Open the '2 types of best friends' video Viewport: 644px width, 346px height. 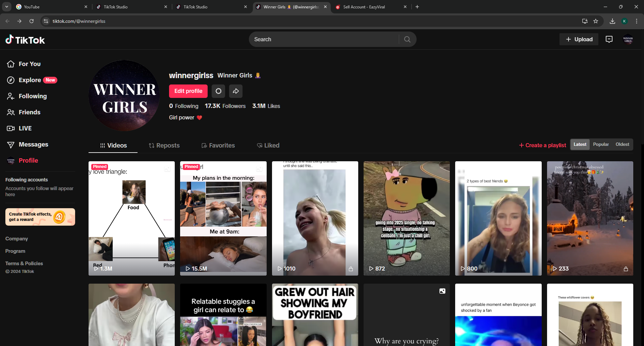pyautogui.click(x=498, y=218)
